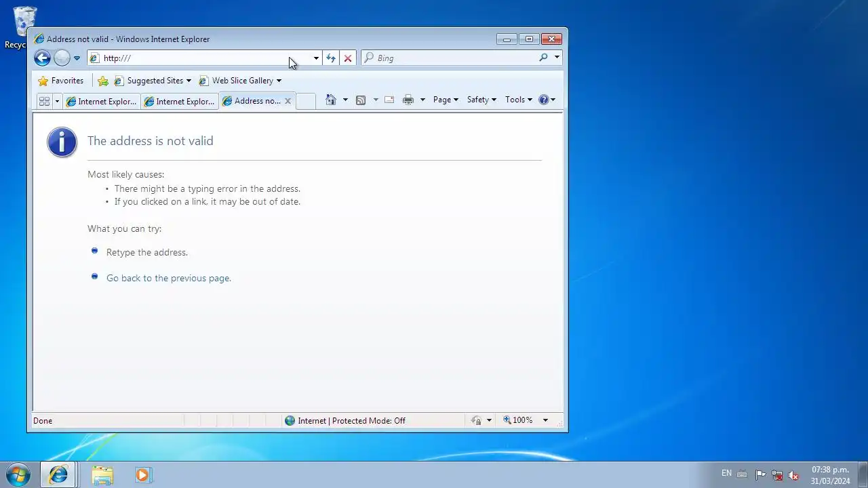The image size is (868, 488).
Task: Switch to the first Internet Explorer tab
Action: click(x=101, y=101)
